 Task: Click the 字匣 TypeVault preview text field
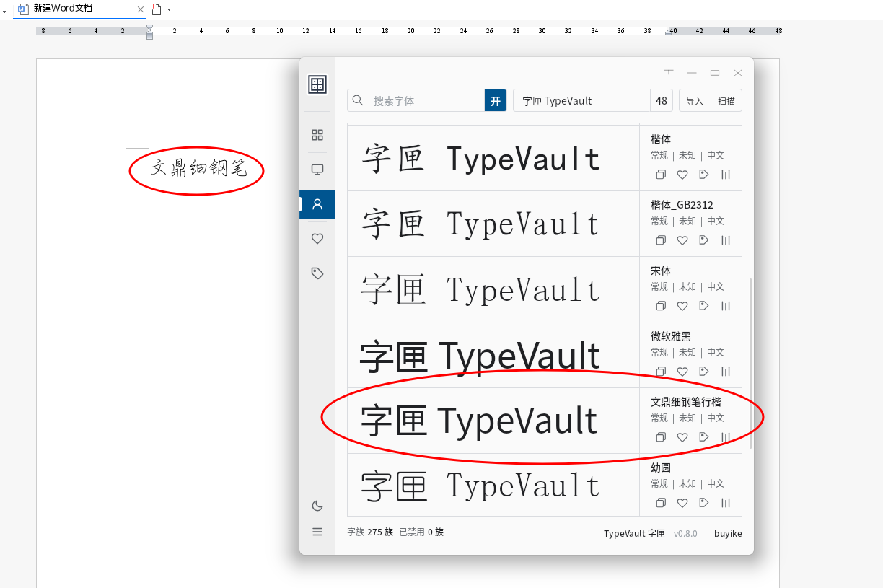[x=581, y=100]
